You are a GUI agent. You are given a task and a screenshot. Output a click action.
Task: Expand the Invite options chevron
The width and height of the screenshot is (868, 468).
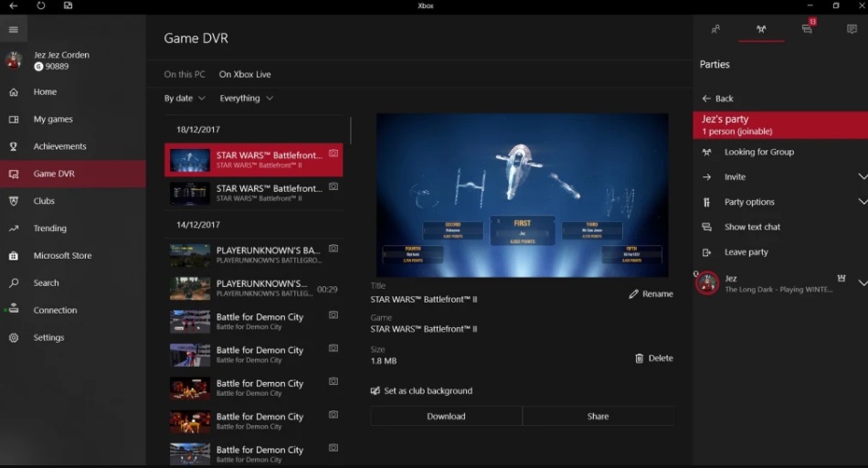(863, 176)
